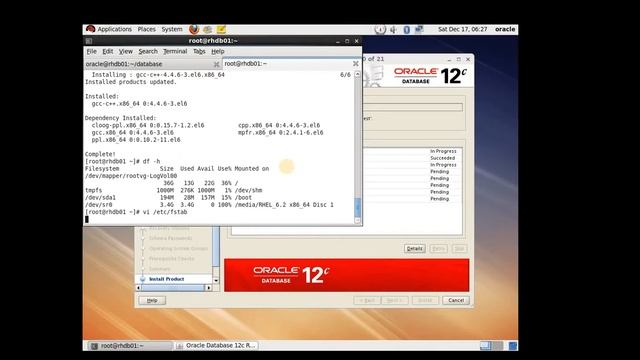
Task: Click the '/dev/sr0' row in the df output
Action: [209, 204]
